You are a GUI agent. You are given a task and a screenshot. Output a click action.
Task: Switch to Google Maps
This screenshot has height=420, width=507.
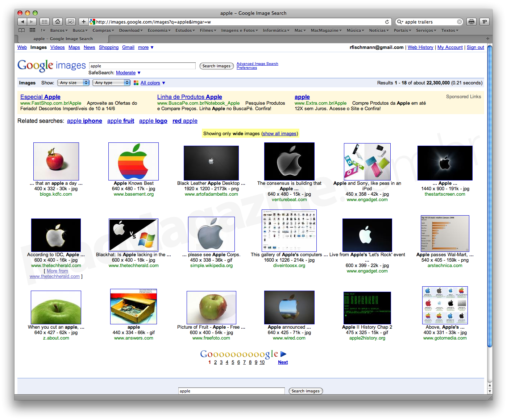[74, 47]
